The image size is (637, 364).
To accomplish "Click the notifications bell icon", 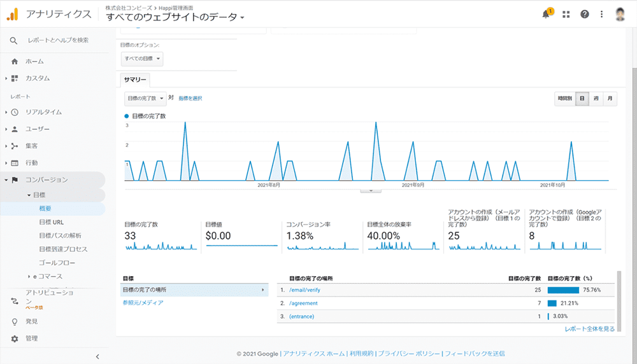I will [546, 15].
